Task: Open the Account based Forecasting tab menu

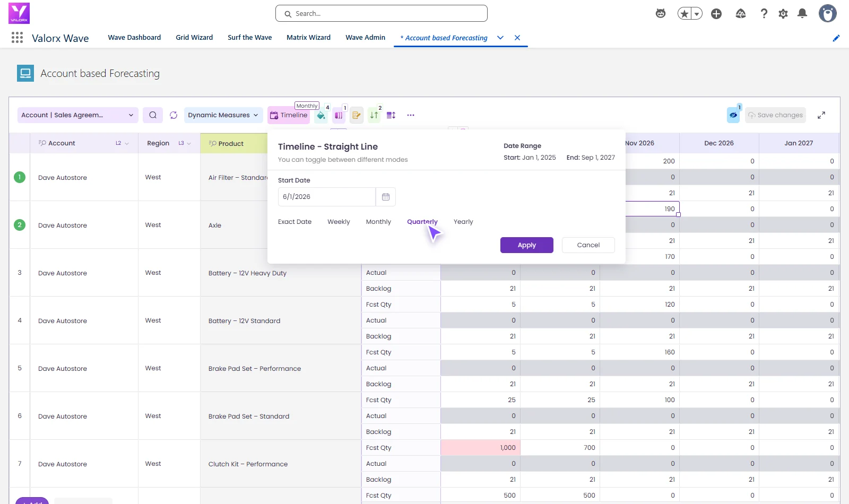Action: pyautogui.click(x=500, y=38)
